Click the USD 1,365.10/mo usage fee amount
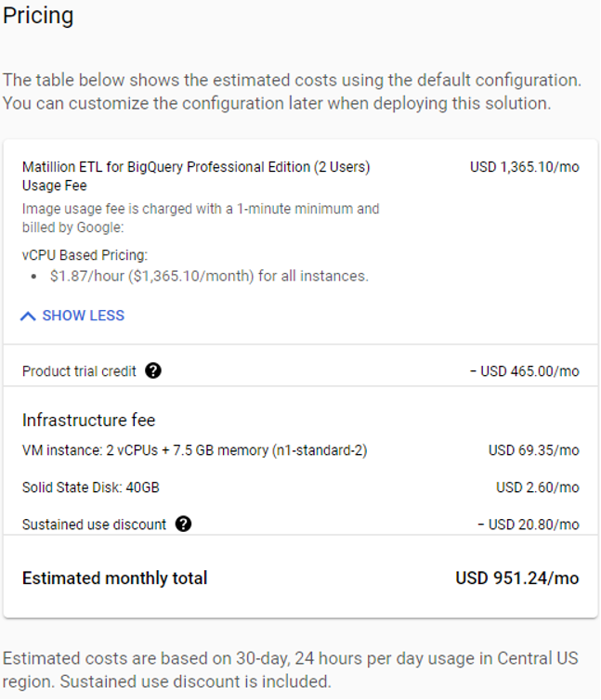The width and height of the screenshot is (601, 700). pyautogui.click(x=525, y=167)
